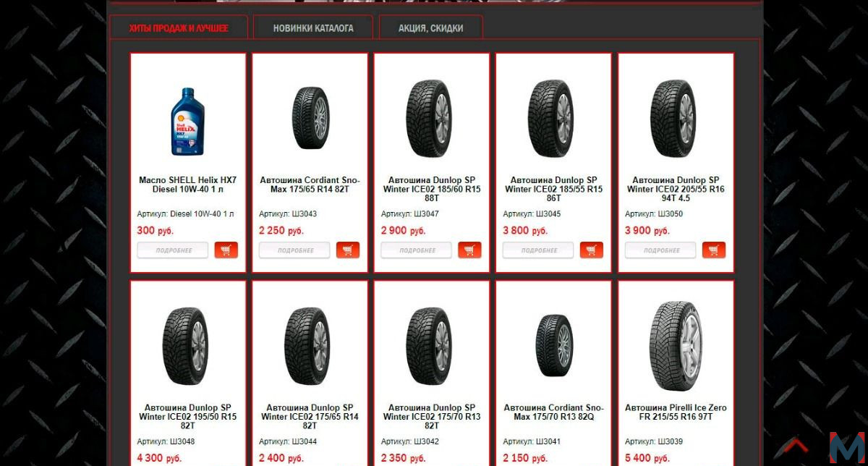Add Dunlop ICE02 185/55 R15 86T to cart
The width and height of the screenshot is (868, 466).
(x=592, y=250)
